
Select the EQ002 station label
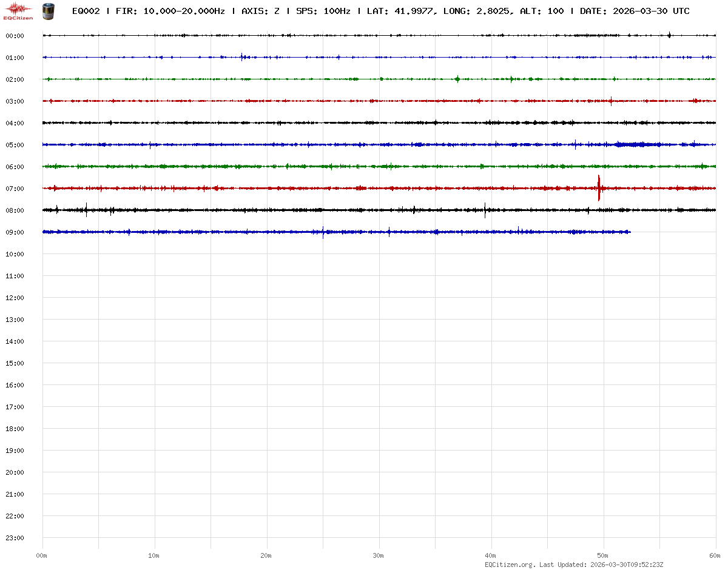(x=86, y=11)
